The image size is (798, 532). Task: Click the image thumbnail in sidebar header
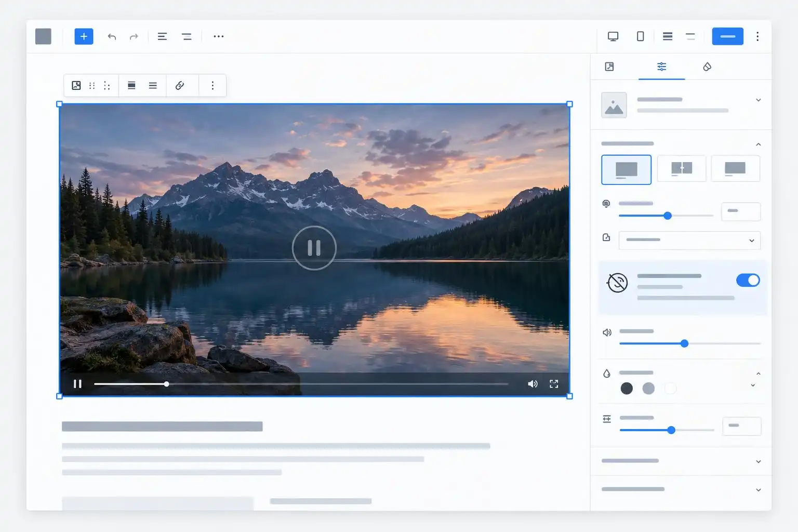pos(614,105)
